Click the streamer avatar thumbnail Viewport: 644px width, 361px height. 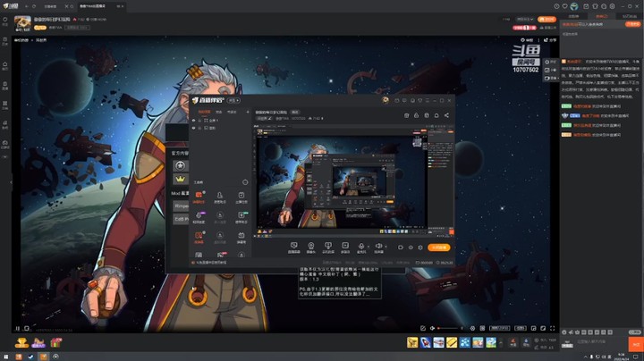(22, 23)
